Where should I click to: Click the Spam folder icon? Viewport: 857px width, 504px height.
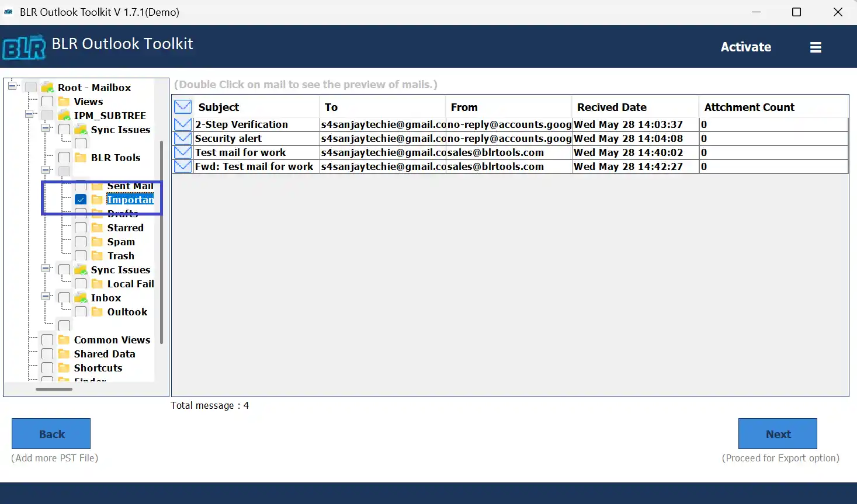[x=96, y=241]
